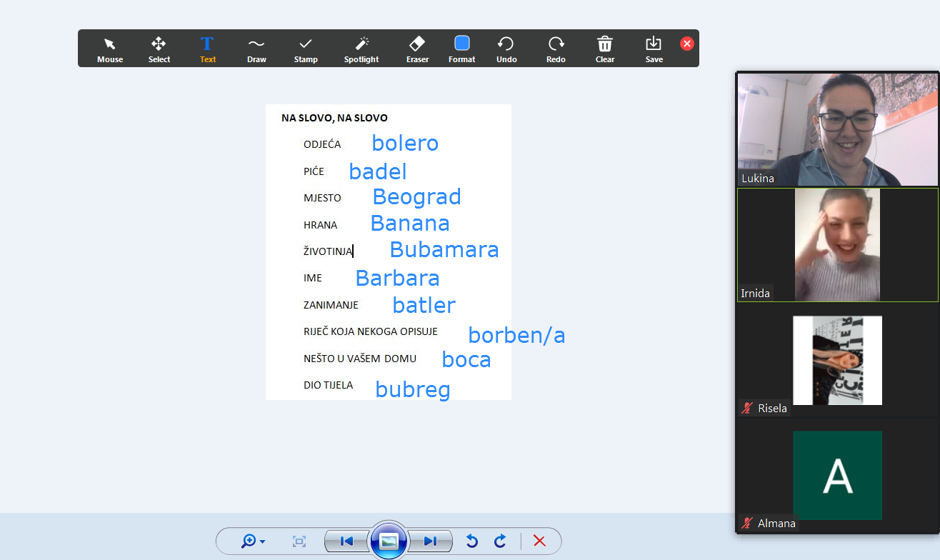Select Lukina's video thumbnail
The width and height of the screenshot is (940, 560).
(838, 129)
